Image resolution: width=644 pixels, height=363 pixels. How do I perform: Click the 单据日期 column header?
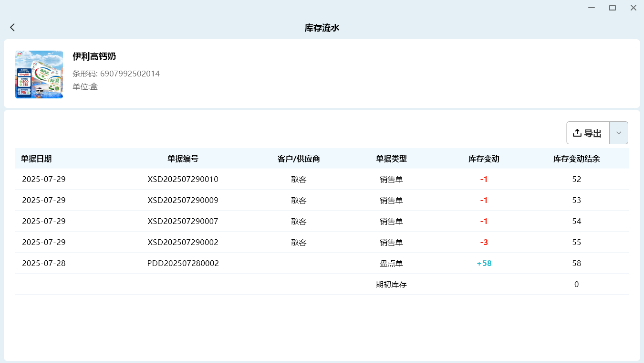(36, 159)
